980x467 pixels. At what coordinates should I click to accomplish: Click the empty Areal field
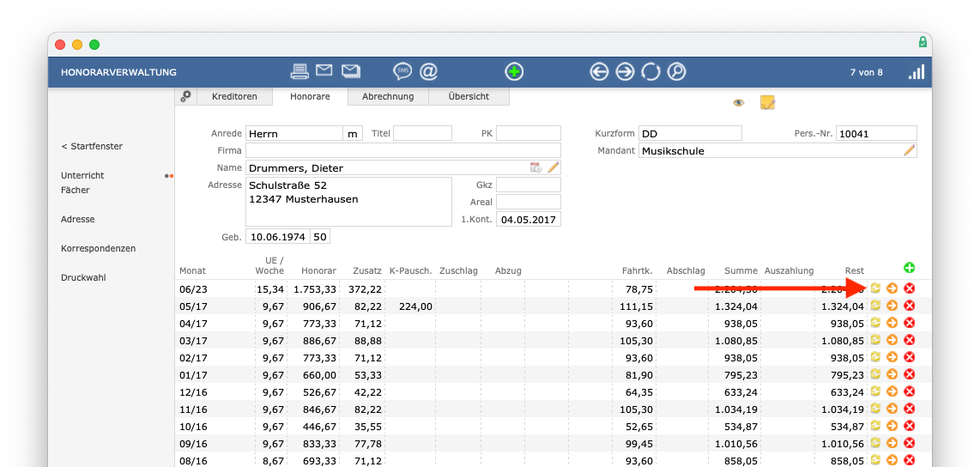coord(528,202)
